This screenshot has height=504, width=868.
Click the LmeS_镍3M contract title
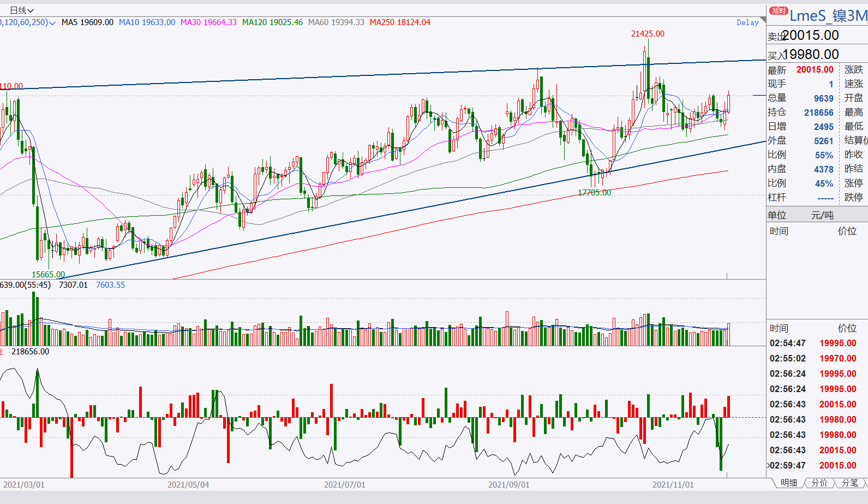point(829,16)
